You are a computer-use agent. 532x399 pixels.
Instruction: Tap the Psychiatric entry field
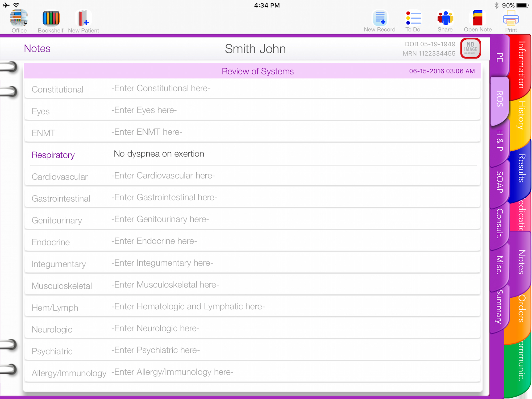[295, 350]
